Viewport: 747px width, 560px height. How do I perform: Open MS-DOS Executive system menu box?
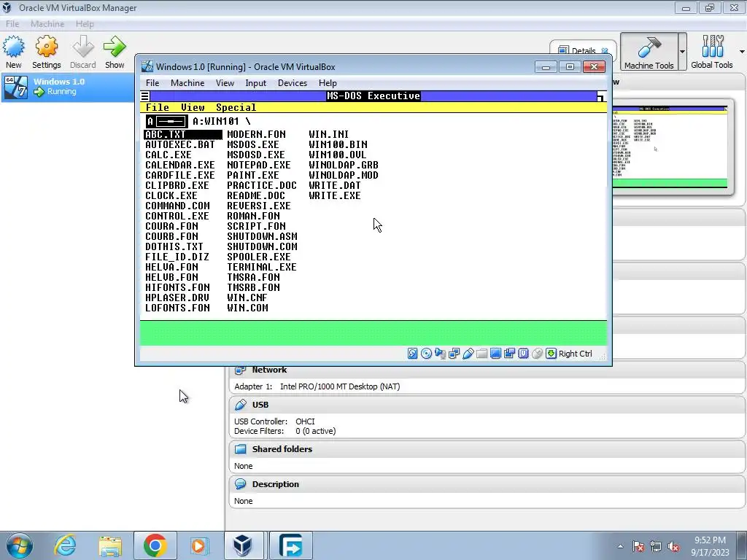pos(145,96)
